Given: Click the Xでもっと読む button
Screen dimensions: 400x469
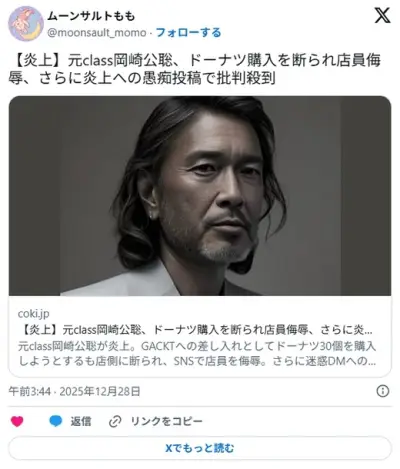Looking at the screenshot, I should click(x=200, y=448).
